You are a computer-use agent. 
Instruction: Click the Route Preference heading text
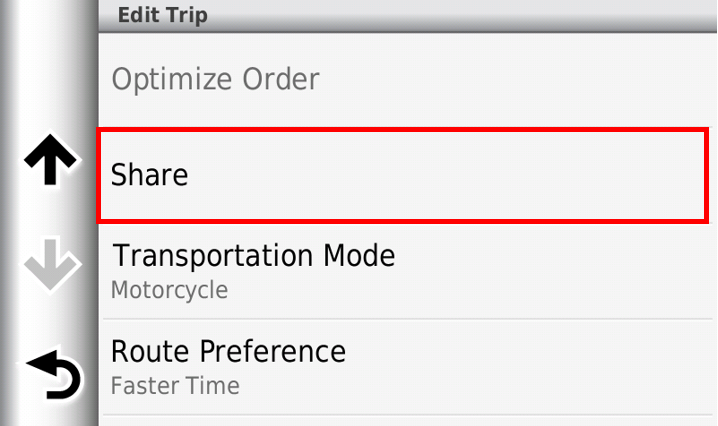coord(228,352)
